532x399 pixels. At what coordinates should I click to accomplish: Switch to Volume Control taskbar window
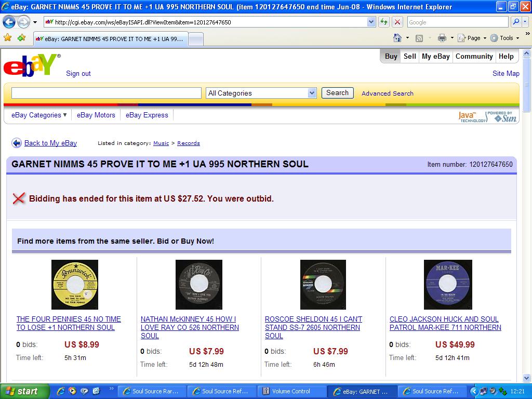coord(291,392)
